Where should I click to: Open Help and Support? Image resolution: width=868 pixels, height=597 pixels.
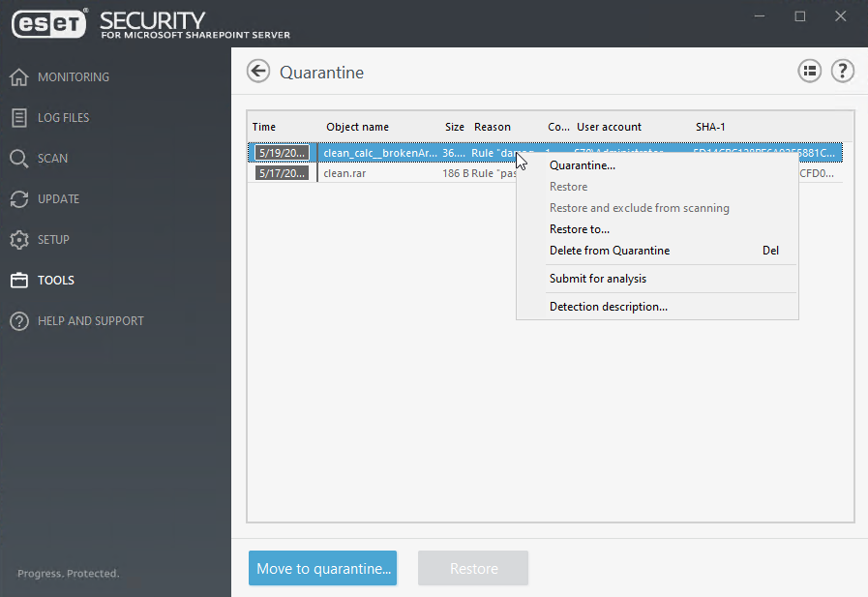[90, 320]
